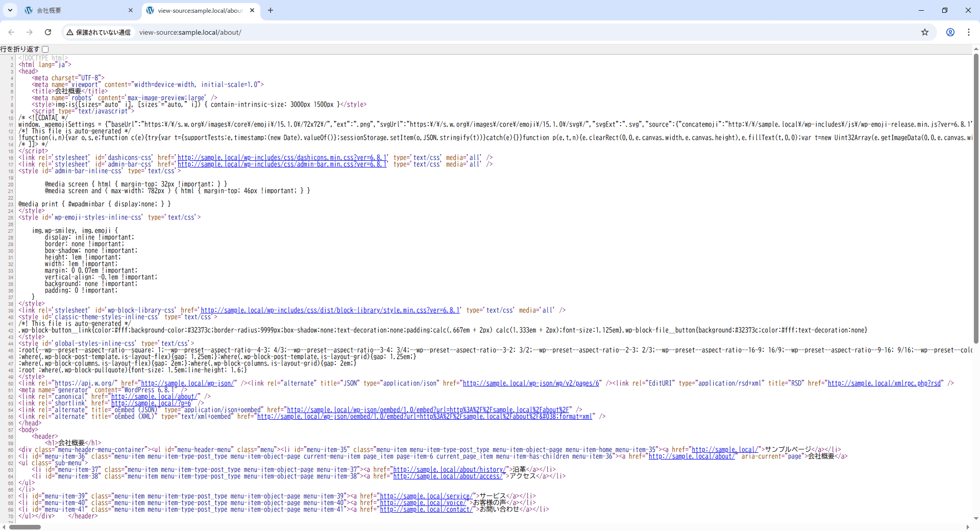The width and height of the screenshot is (980, 531).
Task: Click the scroll right arrow
Action: pyautogui.click(x=968, y=527)
